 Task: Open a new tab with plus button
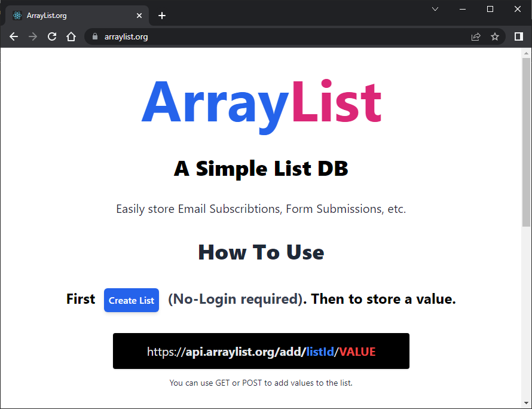click(x=162, y=16)
